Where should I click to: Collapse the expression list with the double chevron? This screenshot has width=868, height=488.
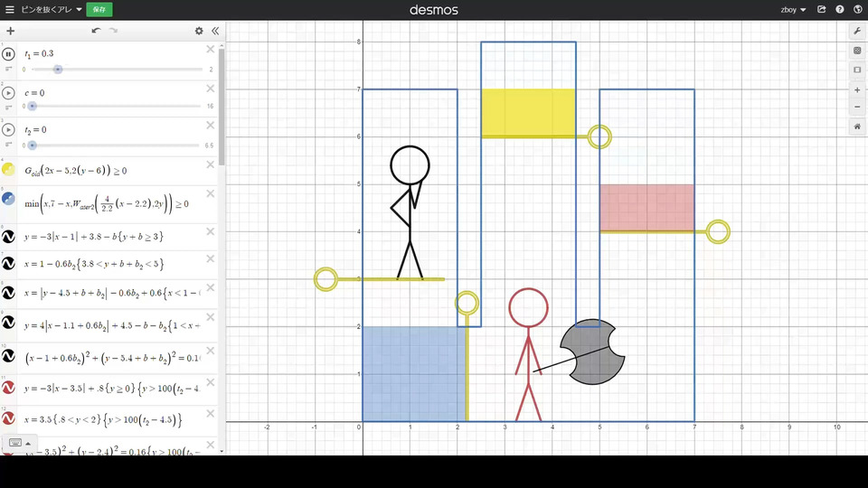[x=215, y=31]
